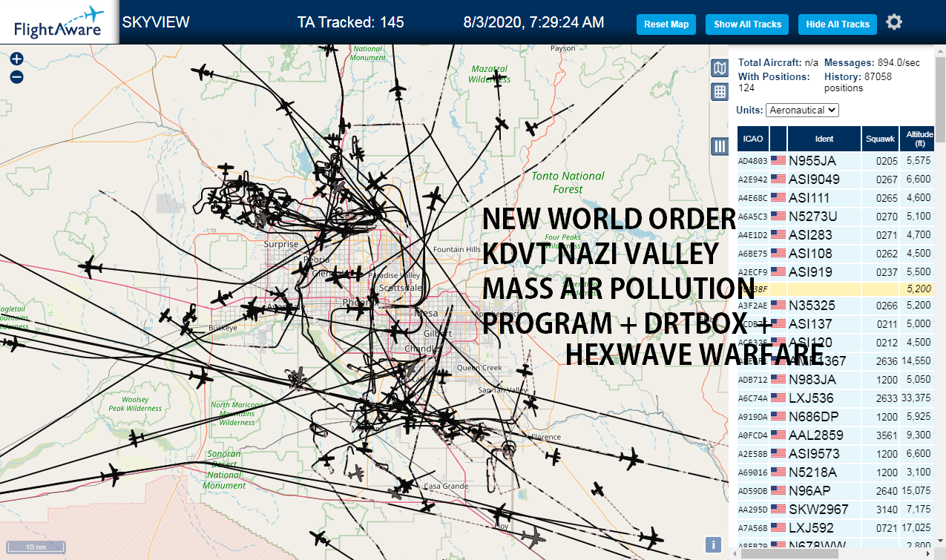
Task: Click the flag in the N96AP row
Action: (x=778, y=490)
